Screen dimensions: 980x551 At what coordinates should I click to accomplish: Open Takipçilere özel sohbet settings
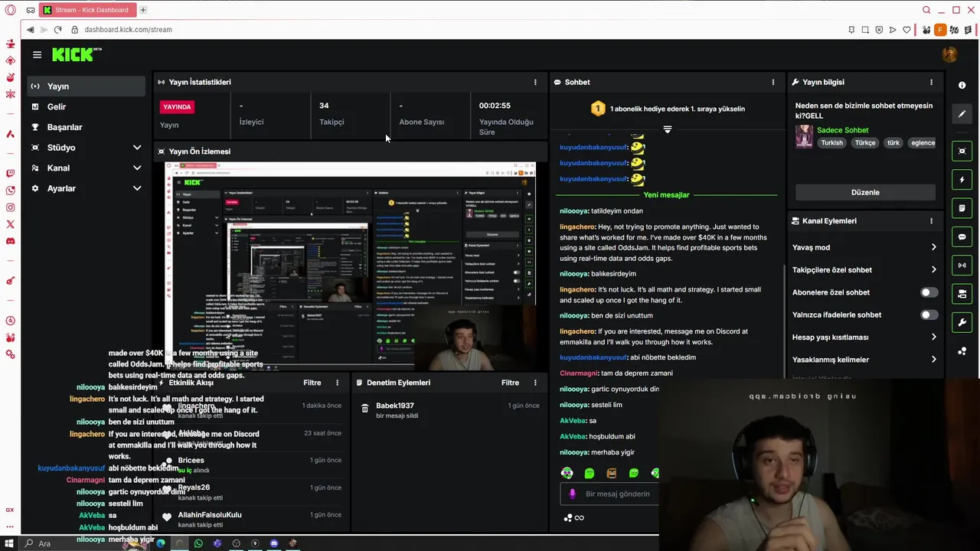tap(864, 269)
